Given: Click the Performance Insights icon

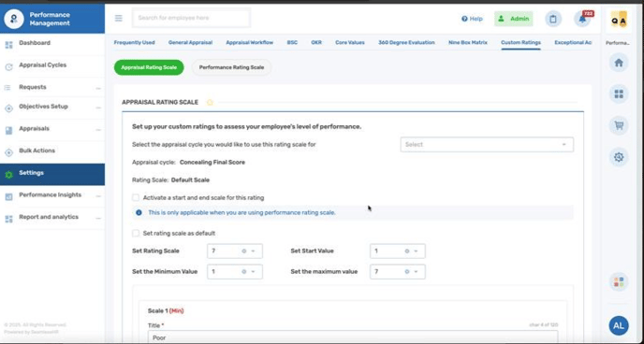Looking at the screenshot, I should click(8, 197).
